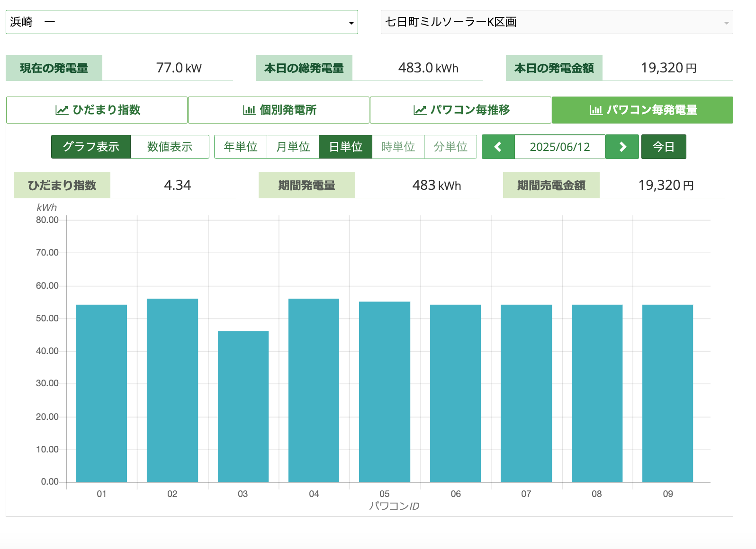Jump to today with 今日 button
Viewport: 756px width, 549px height.
point(664,147)
